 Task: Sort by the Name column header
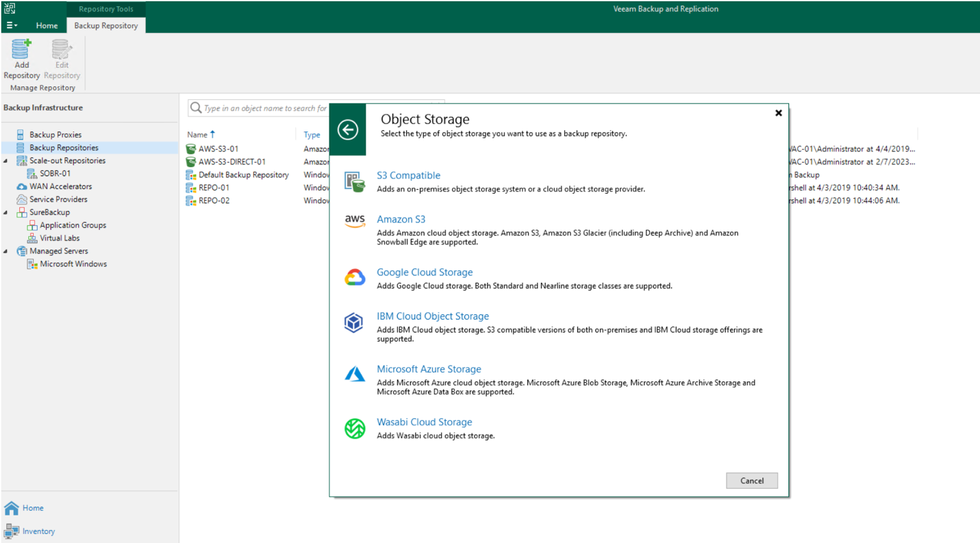tap(197, 135)
